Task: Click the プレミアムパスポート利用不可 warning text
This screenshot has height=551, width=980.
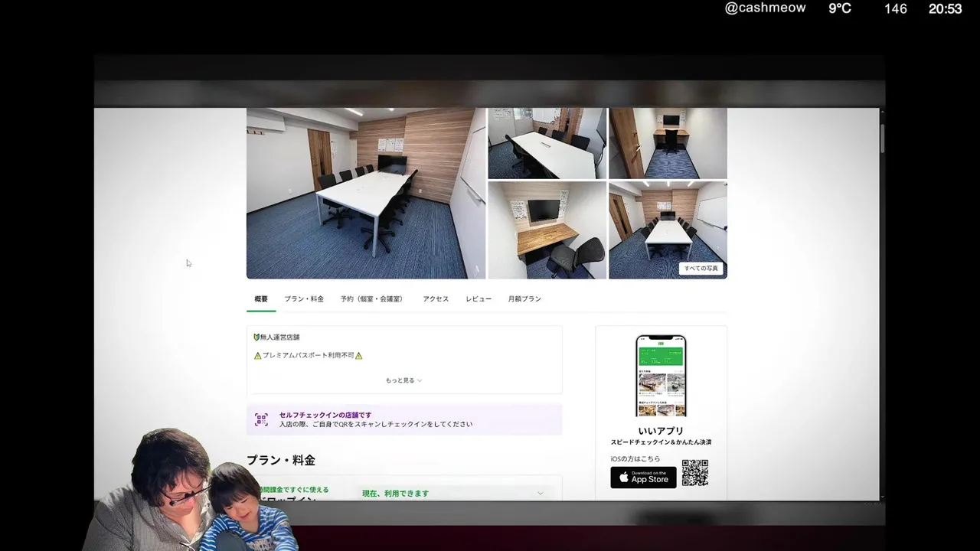Action: click(308, 356)
